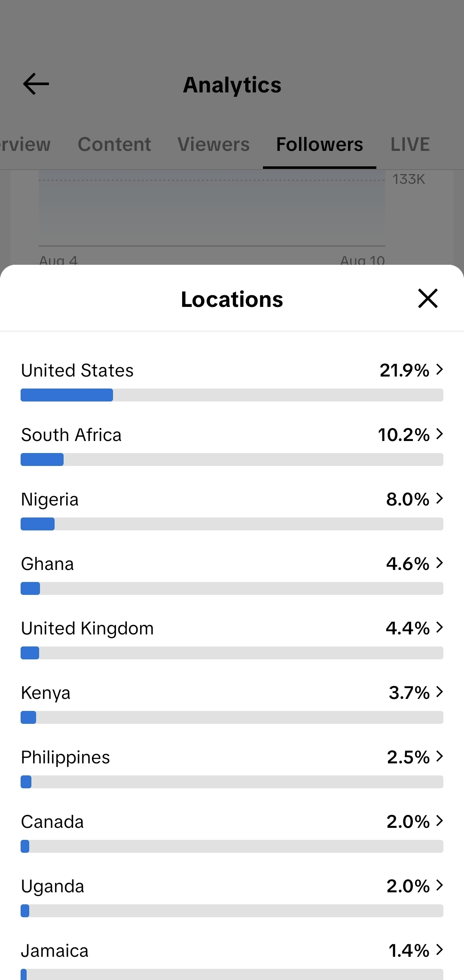Open Philippines details chevron
464x980 pixels.
tap(439, 756)
